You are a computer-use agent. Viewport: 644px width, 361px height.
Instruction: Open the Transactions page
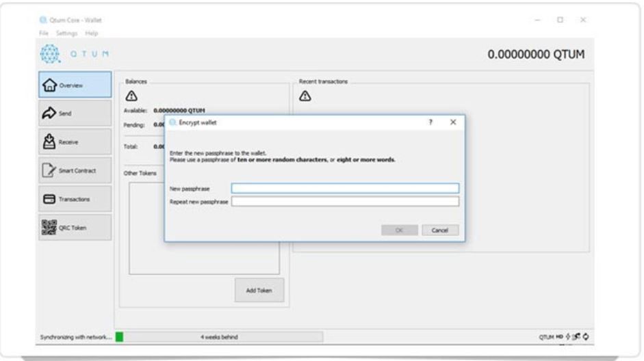coord(75,199)
